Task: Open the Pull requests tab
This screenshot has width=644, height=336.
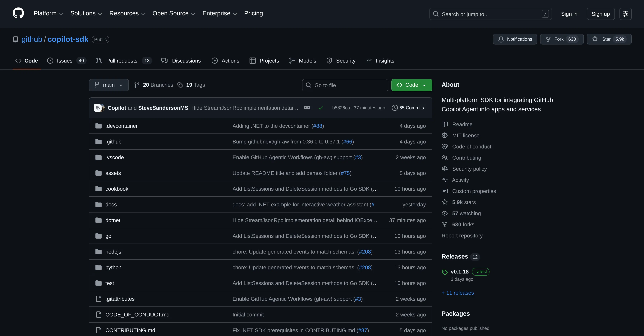Action: 122,61
